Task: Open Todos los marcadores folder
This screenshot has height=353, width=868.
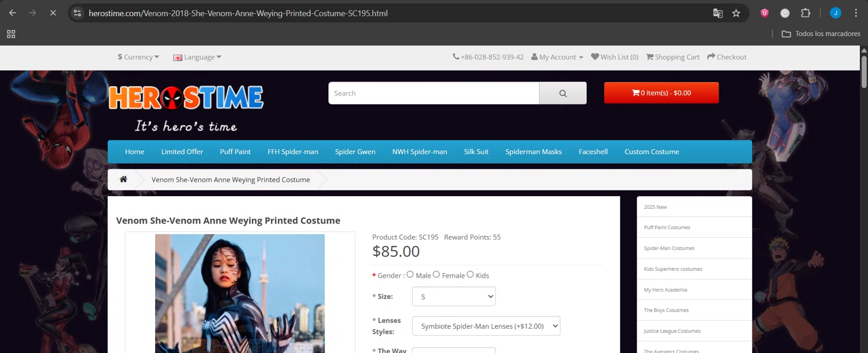Action: coord(821,34)
